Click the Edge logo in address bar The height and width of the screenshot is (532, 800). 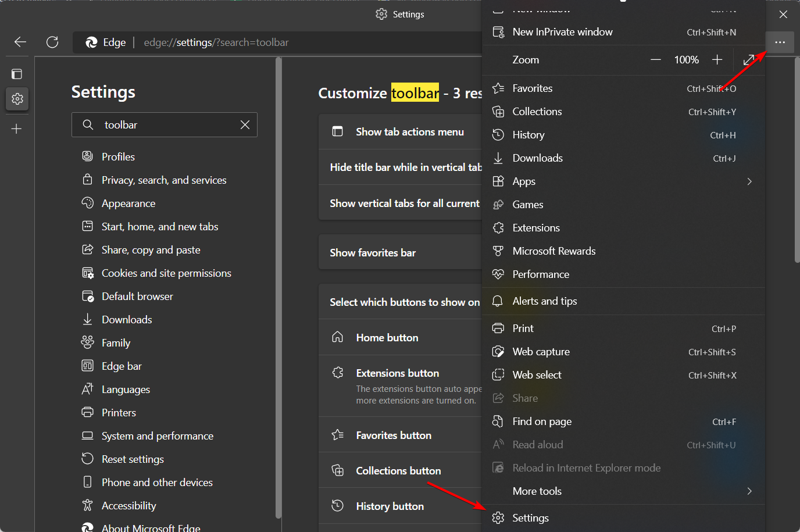pos(91,42)
